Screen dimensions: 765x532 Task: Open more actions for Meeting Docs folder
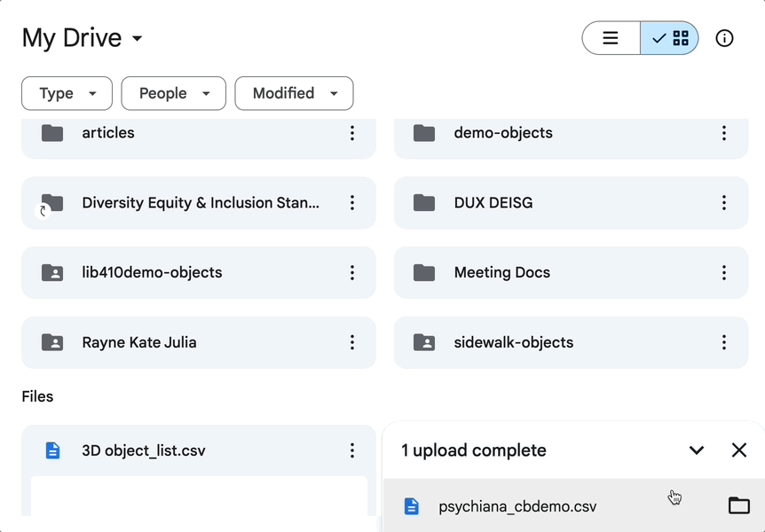point(723,272)
